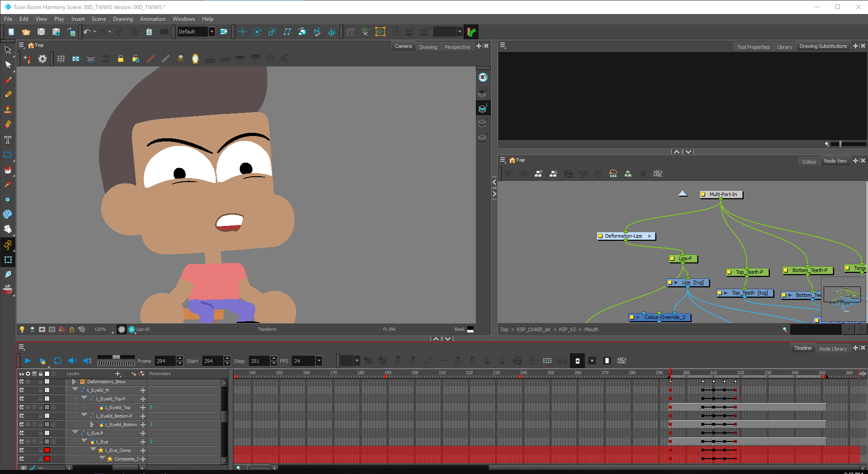Click the Top_Teeth-P peg node
Viewport: 868px width, 474px height.
pyautogui.click(x=747, y=272)
